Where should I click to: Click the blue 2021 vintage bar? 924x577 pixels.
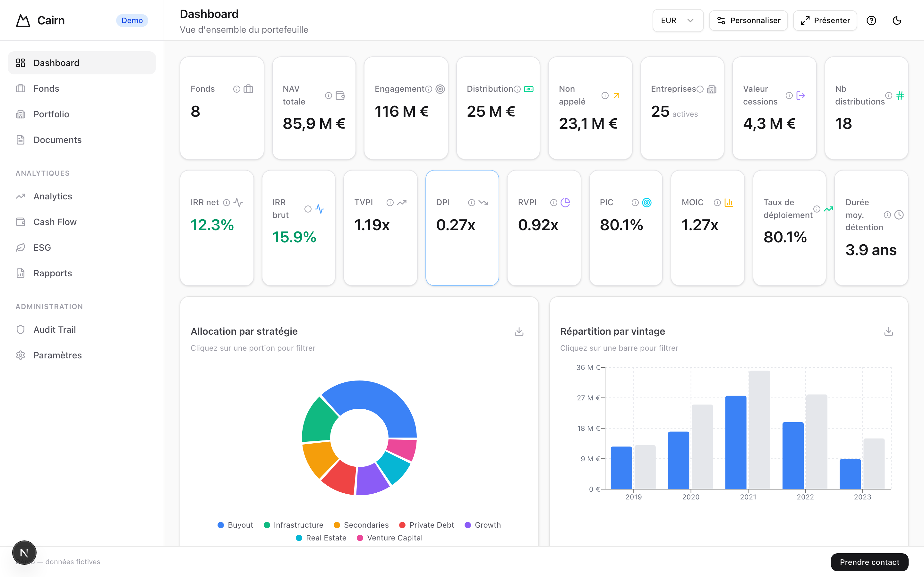click(x=735, y=442)
